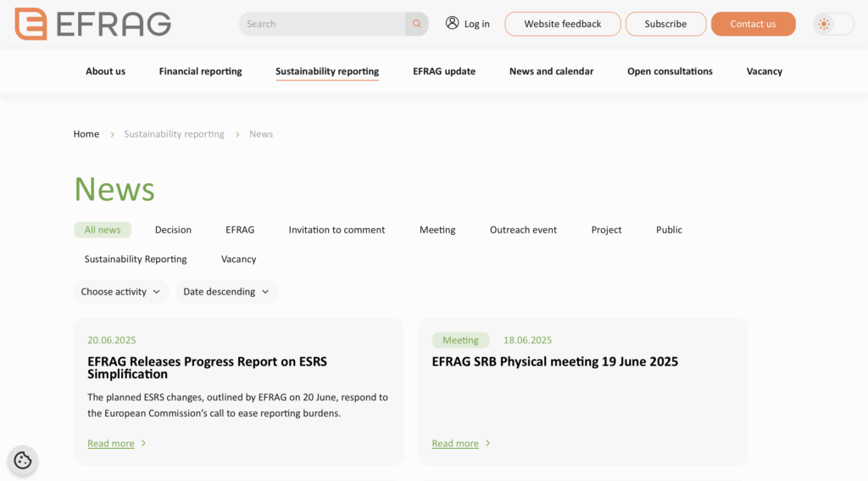868x481 pixels.
Task: Select the All news filter
Action: tap(103, 230)
